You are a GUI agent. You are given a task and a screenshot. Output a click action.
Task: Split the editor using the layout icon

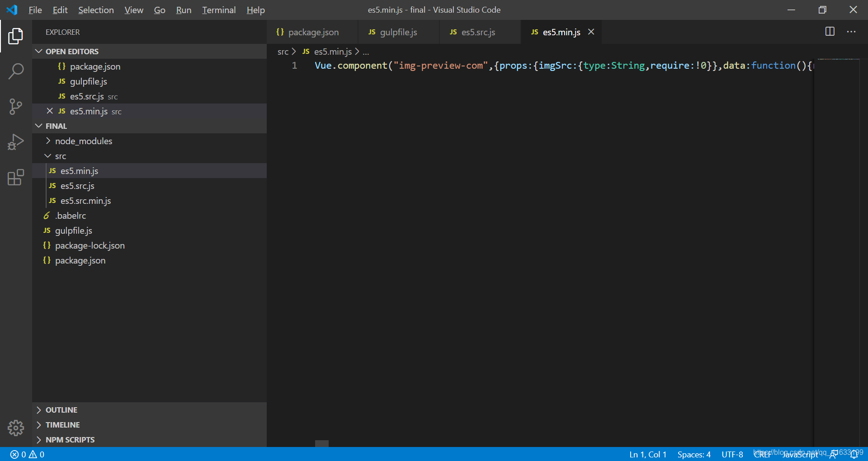(x=830, y=32)
